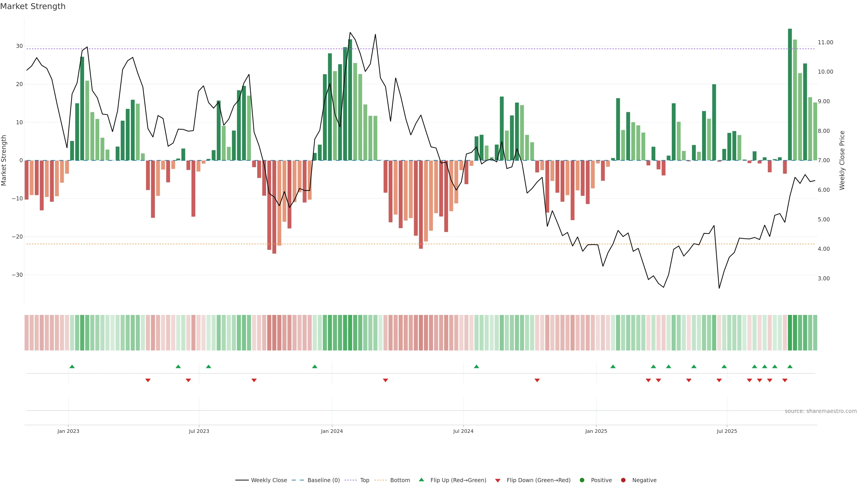Click the Flip Up marker just after Jul 2024
Viewport: 868px width, 488px height.
click(476, 366)
